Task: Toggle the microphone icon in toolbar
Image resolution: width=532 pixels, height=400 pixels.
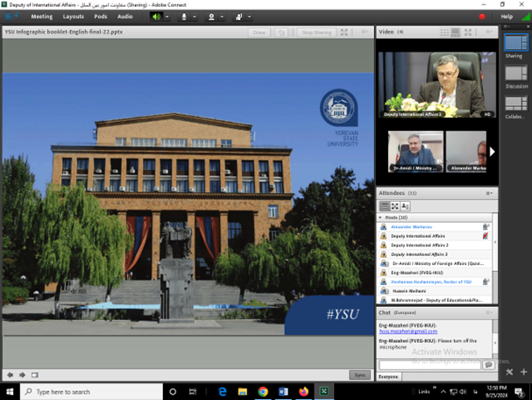Action: (x=184, y=17)
